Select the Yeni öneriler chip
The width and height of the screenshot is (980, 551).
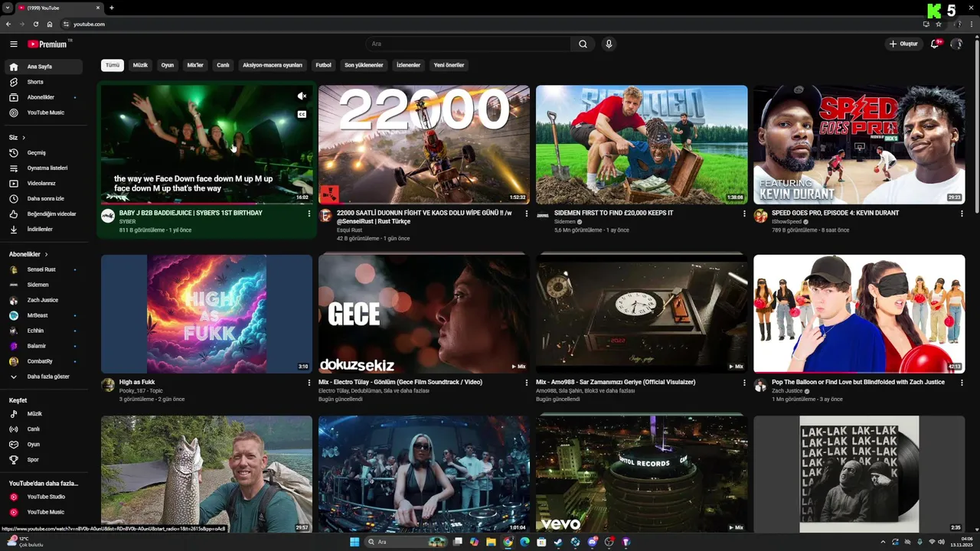(449, 65)
